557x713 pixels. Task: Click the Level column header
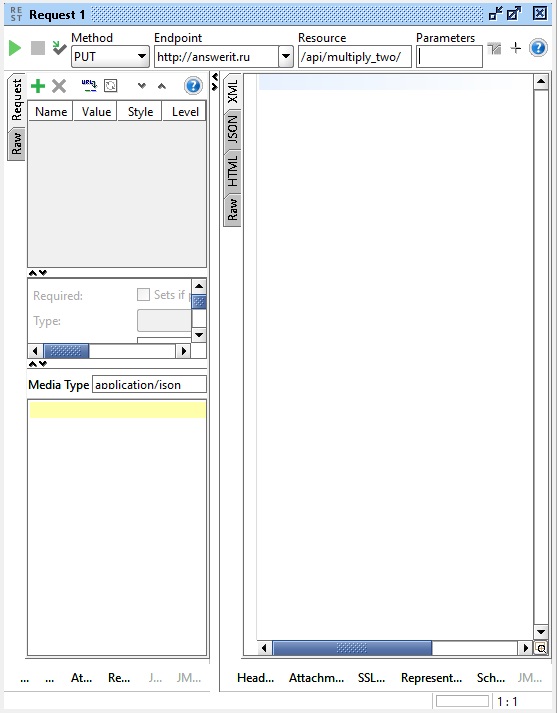click(185, 112)
